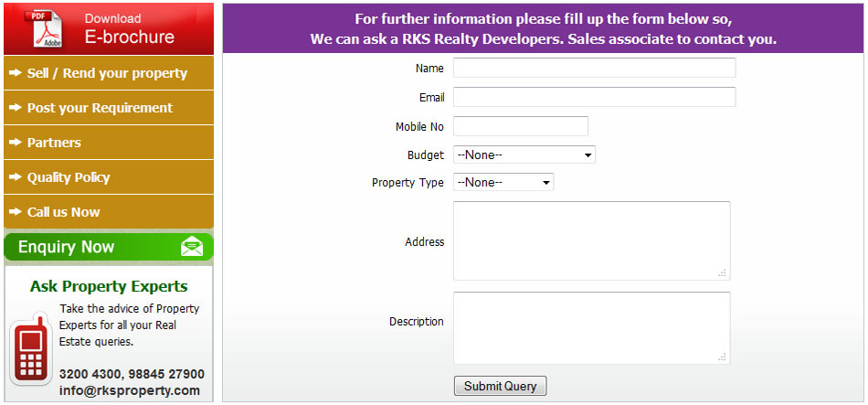
Task: Click the envelope icon on Enquiry Now
Action: pos(192,247)
